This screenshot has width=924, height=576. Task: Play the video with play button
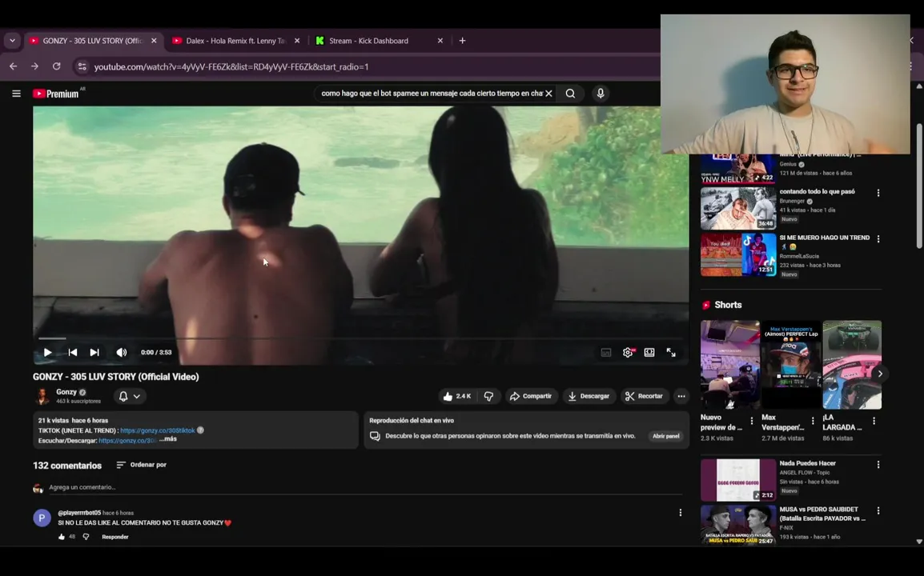pos(48,352)
